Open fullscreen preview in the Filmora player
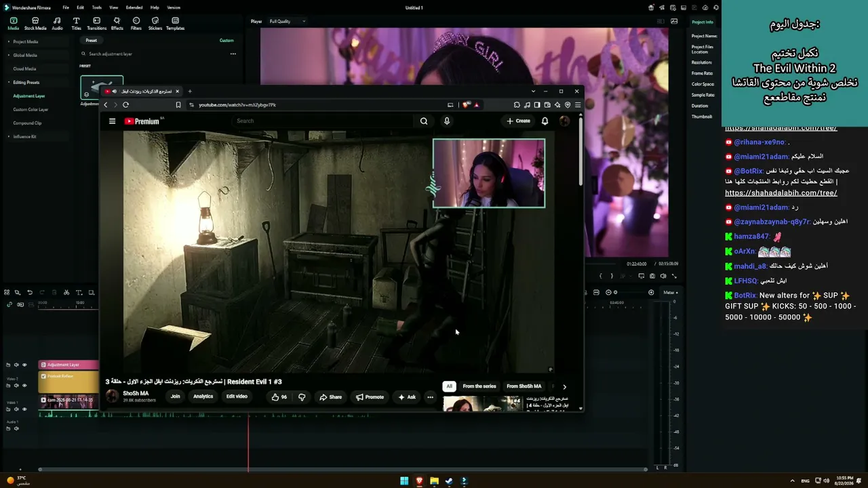This screenshot has width=868, height=488. click(x=674, y=276)
